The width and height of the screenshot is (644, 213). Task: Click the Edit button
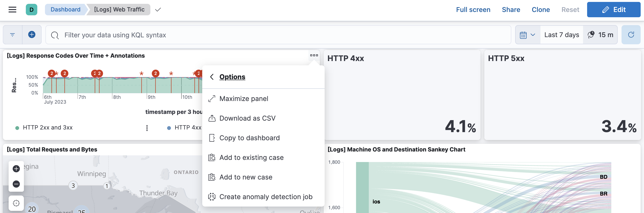613,10
